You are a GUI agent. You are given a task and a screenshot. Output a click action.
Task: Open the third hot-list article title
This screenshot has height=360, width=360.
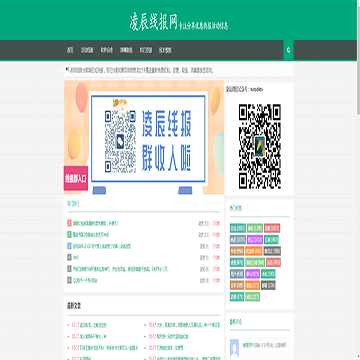click(x=102, y=246)
